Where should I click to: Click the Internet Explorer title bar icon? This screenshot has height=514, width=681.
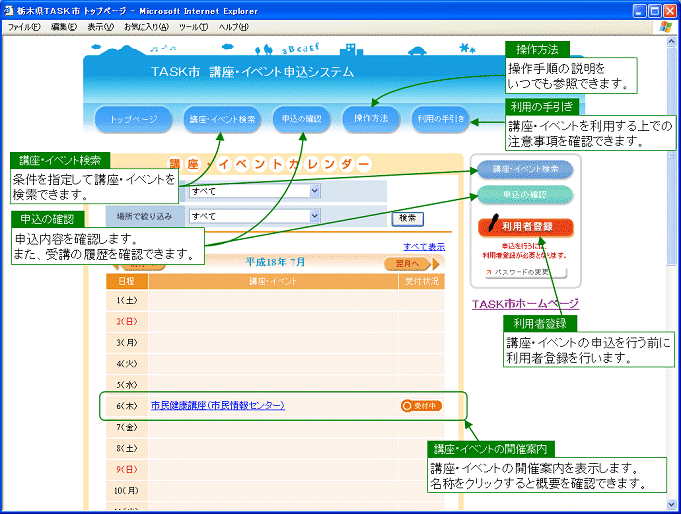tap(9, 10)
